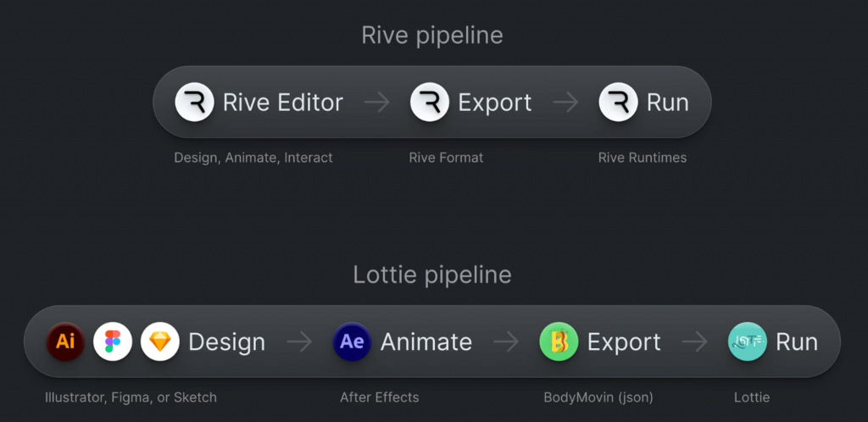Click the arrow between Design and Animate
The width and height of the screenshot is (868, 422).
click(299, 341)
